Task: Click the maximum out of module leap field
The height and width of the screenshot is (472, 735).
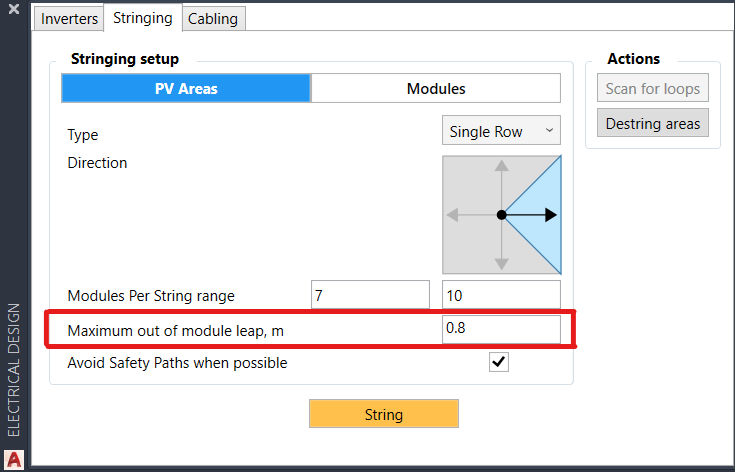Action: point(501,329)
